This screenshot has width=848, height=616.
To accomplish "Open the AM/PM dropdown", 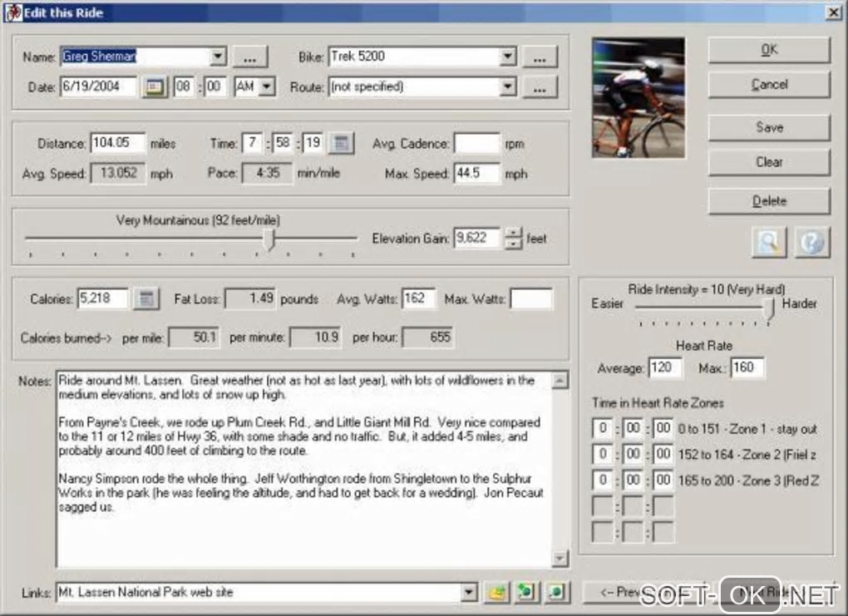I will pos(267,86).
